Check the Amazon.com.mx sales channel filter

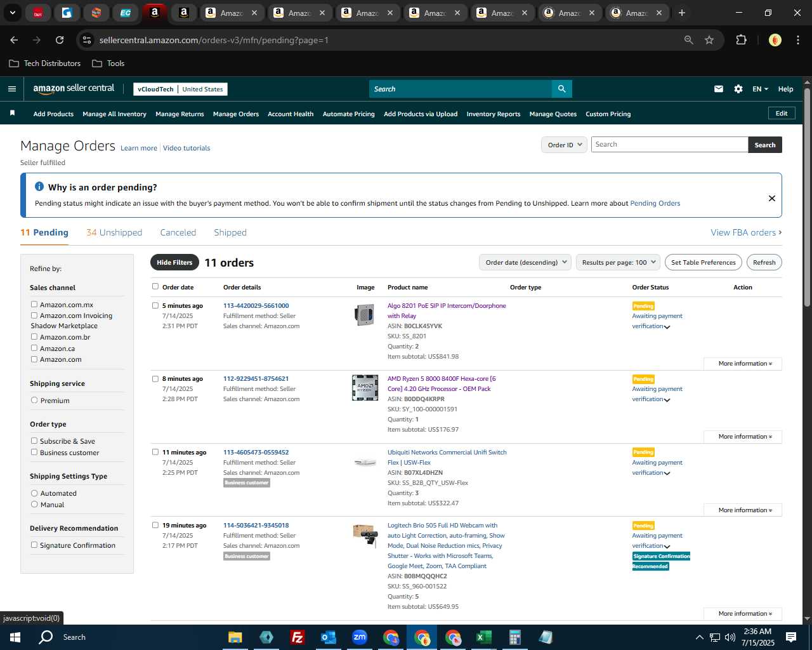point(34,304)
